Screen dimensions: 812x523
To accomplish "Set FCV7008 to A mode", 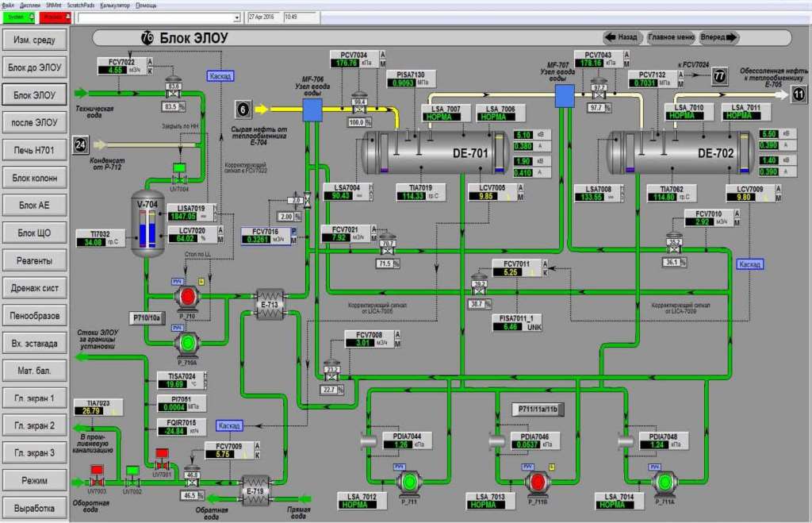I will click(398, 335).
